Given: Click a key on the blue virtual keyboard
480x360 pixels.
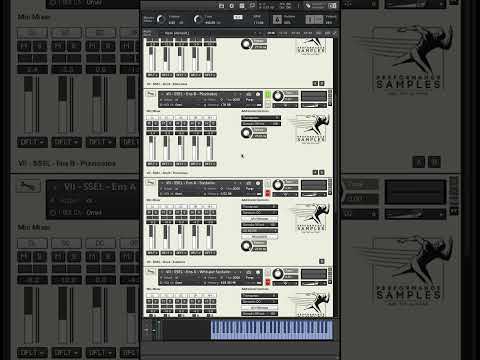Looking at the screenshot, I should point(272,330).
